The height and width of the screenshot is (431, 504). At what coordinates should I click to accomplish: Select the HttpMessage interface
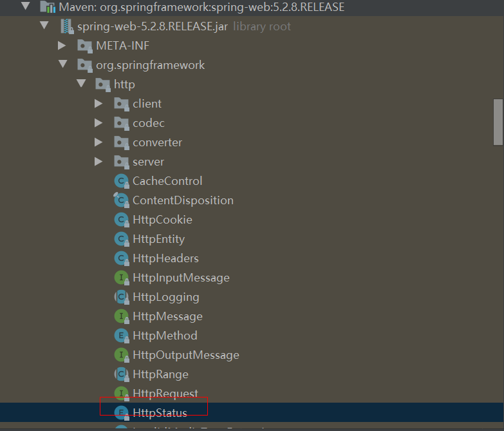point(168,316)
